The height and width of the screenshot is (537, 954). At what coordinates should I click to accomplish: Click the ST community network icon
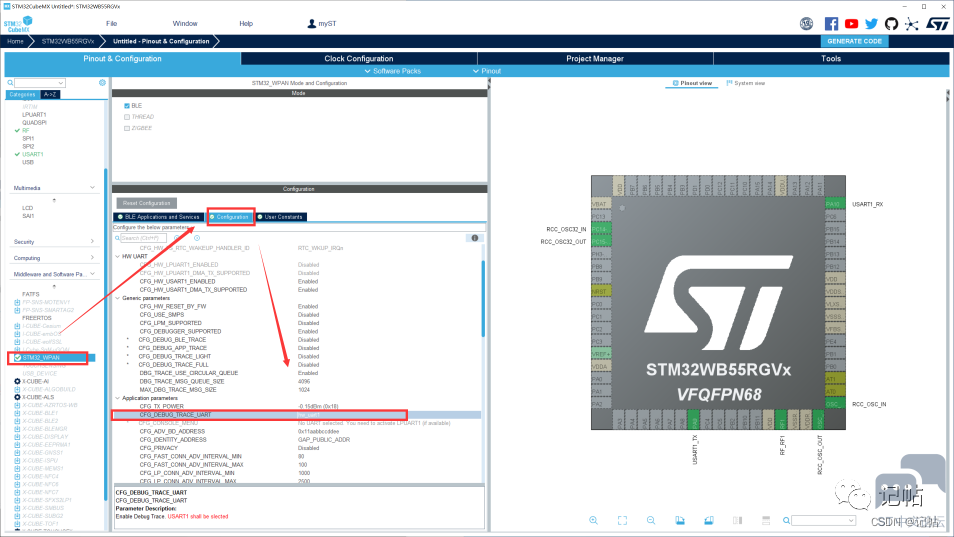click(911, 24)
